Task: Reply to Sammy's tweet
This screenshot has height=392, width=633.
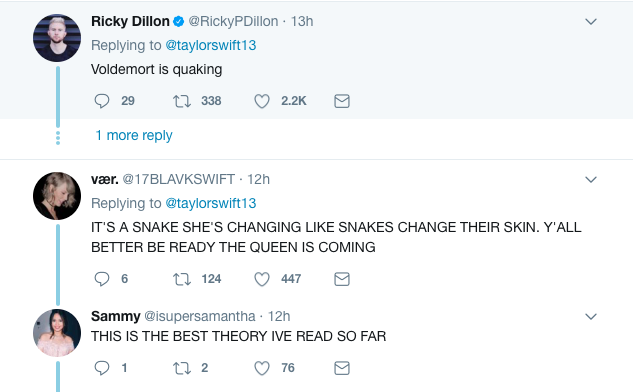Action: point(102,368)
